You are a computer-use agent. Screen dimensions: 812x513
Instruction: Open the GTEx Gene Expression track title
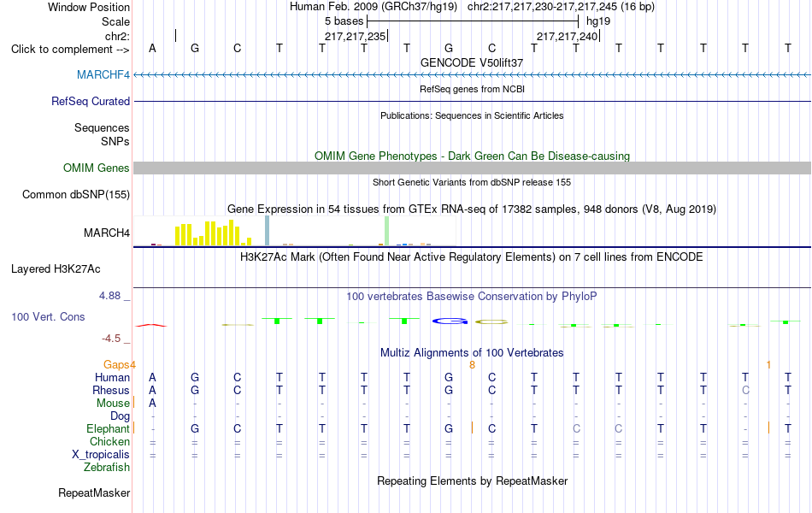coord(472,209)
